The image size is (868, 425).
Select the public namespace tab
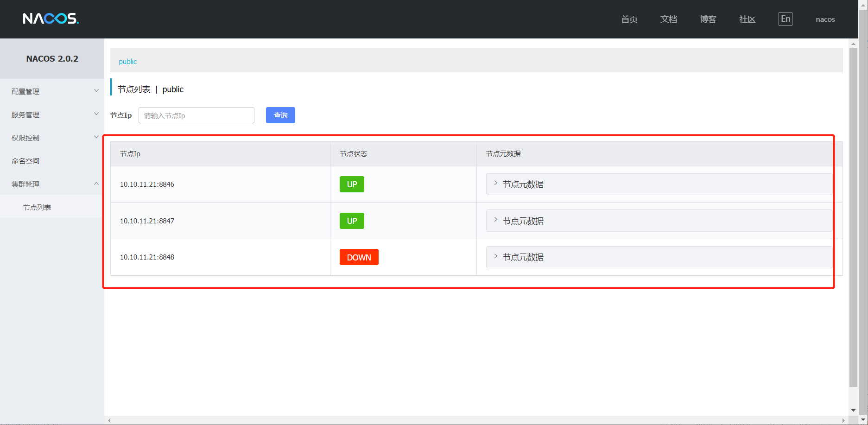tap(128, 61)
